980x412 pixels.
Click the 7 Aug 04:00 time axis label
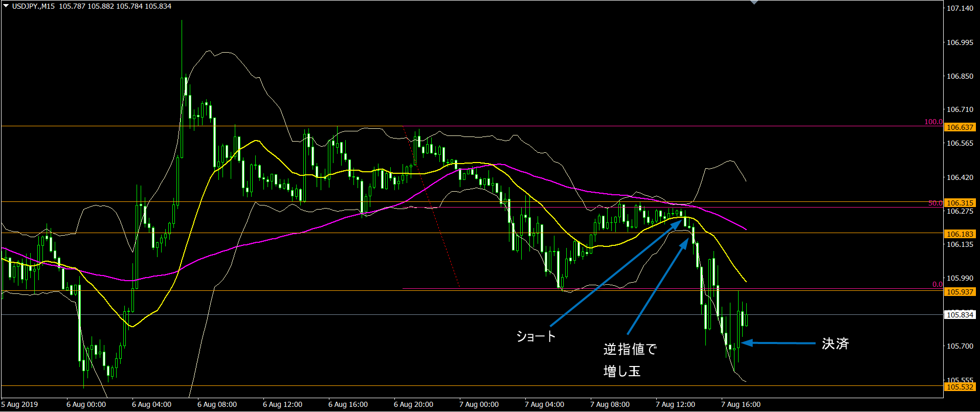click(544, 404)
